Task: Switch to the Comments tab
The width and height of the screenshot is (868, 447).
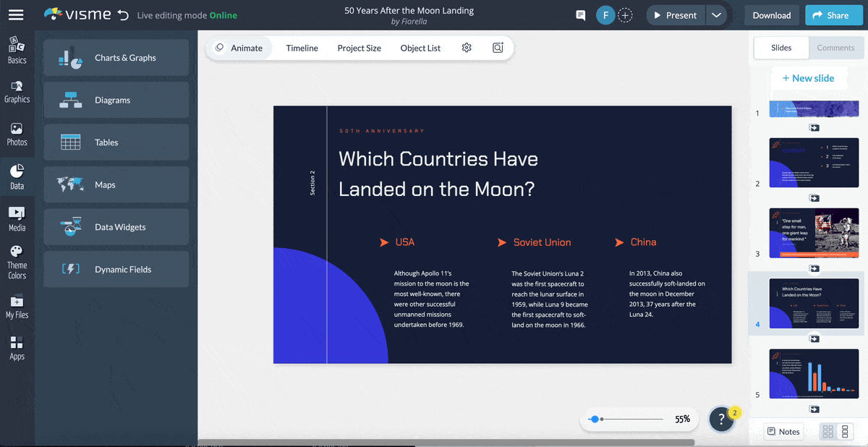Action: click(x=835, y=48)
